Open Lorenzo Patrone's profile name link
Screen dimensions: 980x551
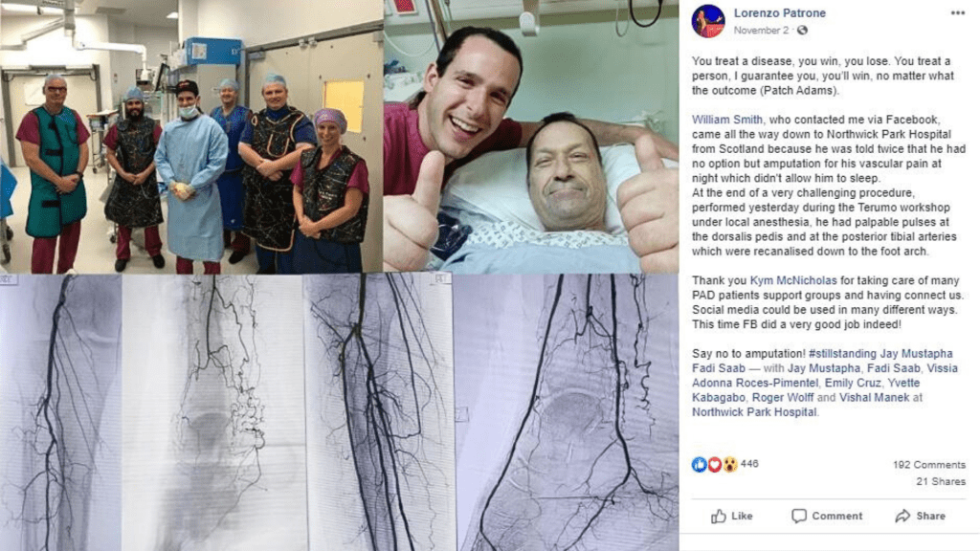(779, 13)
